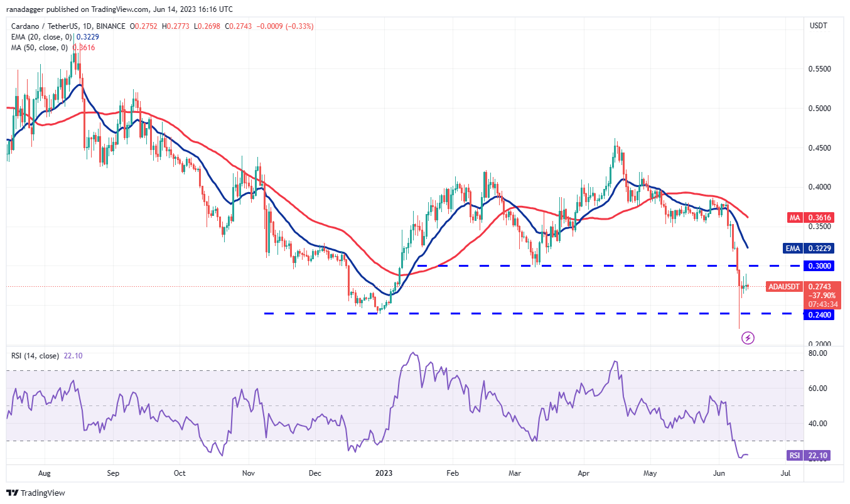Click the purple lightning bolt event icon
Screen dimensions: 850x504
[x=748, y=338]
